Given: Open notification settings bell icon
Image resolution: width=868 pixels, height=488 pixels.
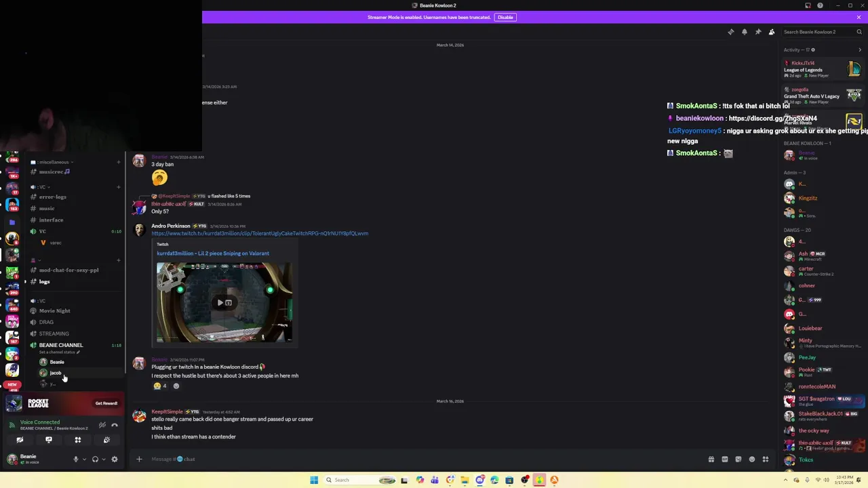Looking at the screenshot, I should point(744,32).
